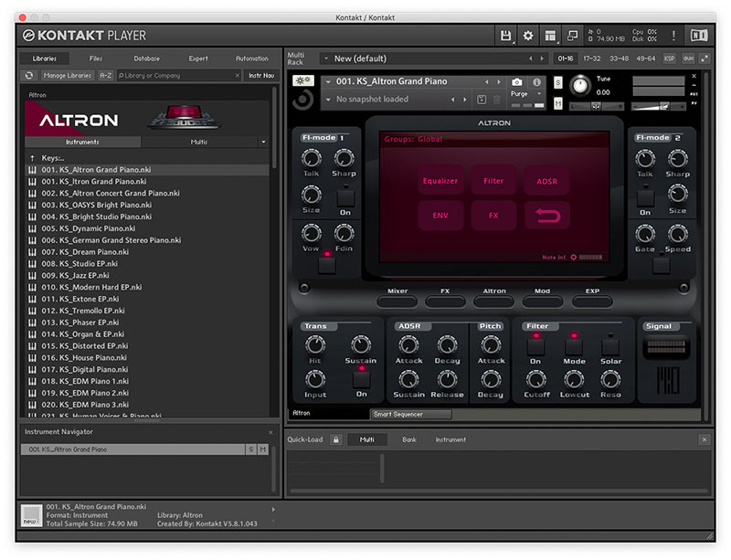The width and height of the screenshot is (731, 560).
Task: Select next instrument arrow beside Grand Piano name
Action: (499, 81)
